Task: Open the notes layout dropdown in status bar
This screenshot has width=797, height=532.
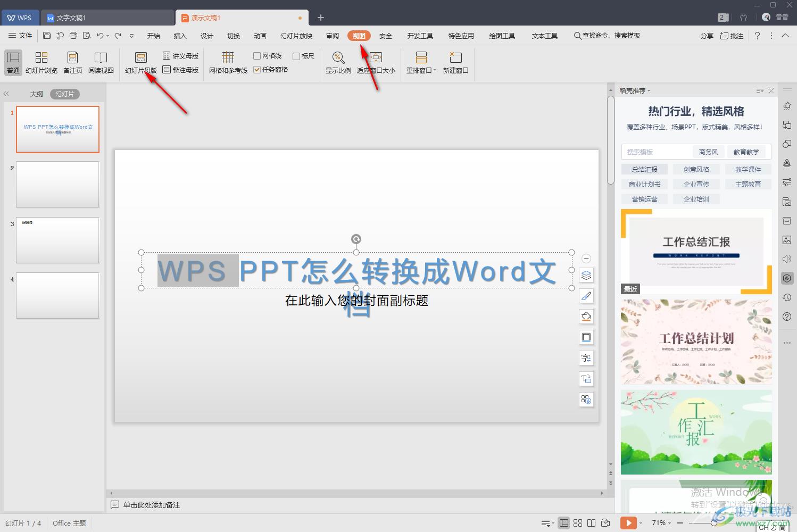Action: (547, 523)
